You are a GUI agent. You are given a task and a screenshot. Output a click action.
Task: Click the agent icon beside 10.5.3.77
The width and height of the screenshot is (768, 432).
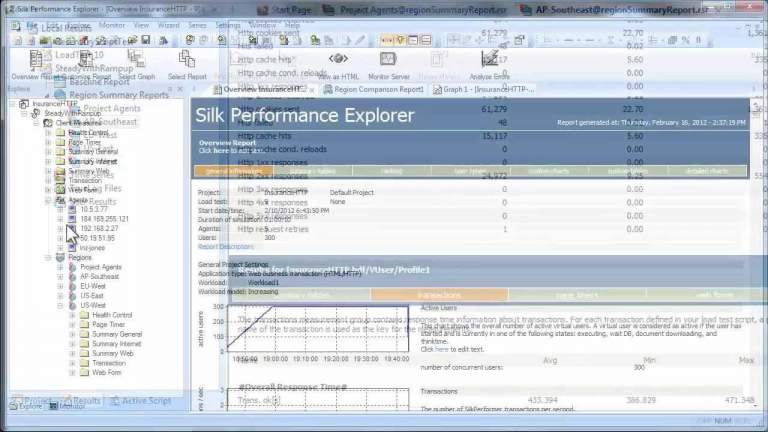click(x=72, y=209)
